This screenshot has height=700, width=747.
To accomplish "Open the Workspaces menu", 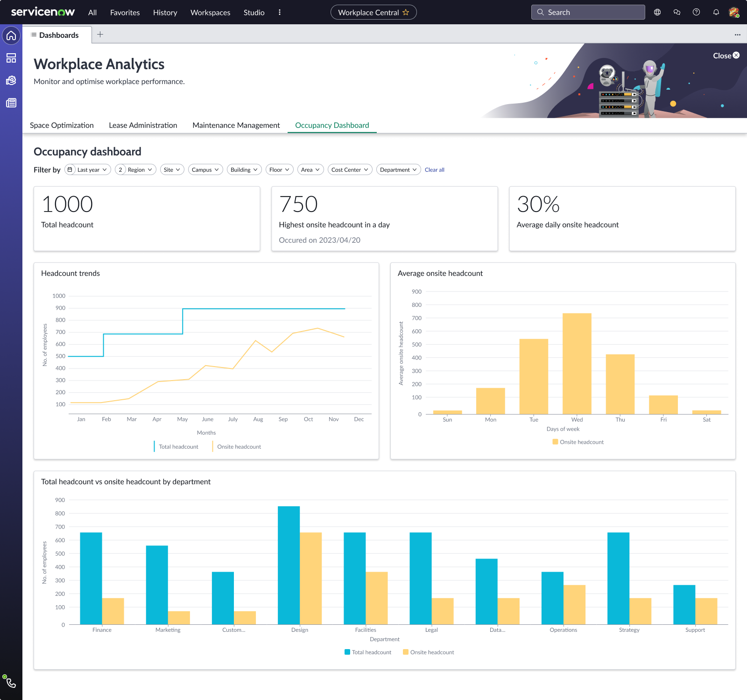I will click(211, 12).
